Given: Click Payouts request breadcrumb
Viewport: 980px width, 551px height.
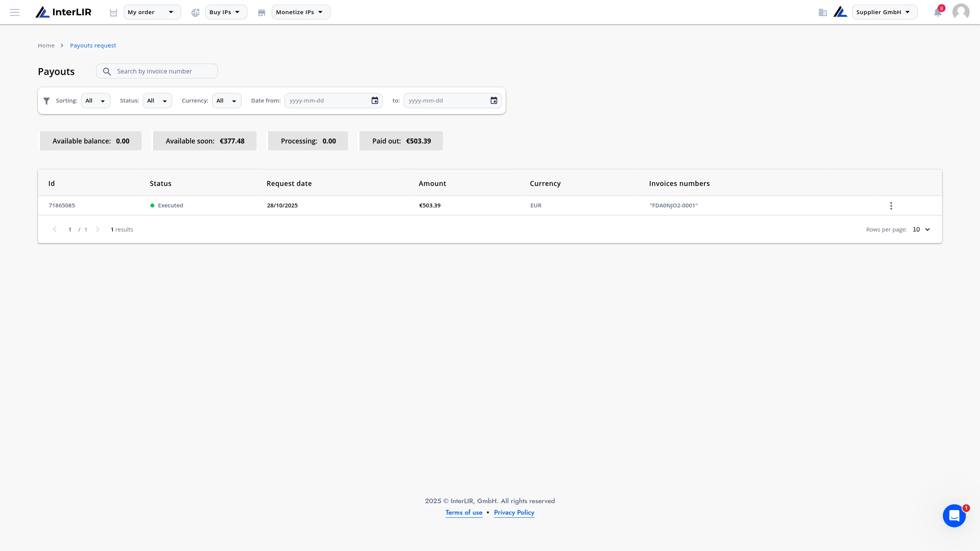Looking at the screenshot, I should point(93,46).
